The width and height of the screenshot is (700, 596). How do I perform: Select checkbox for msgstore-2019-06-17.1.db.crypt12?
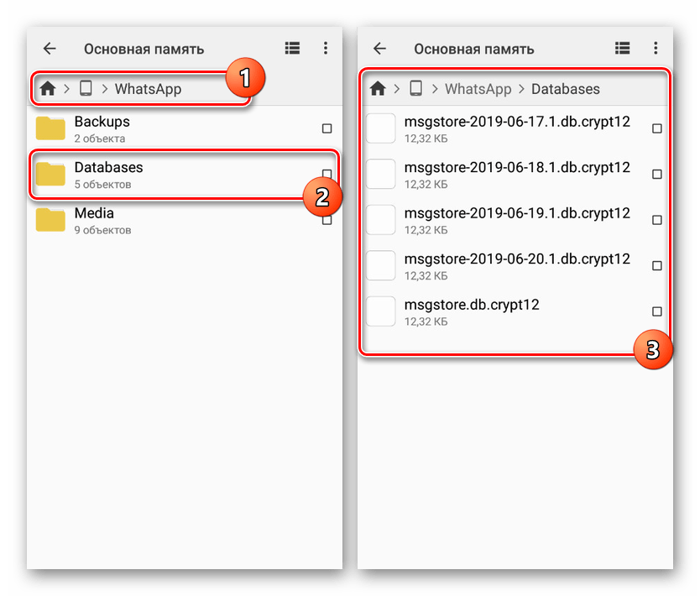(656, 128)
